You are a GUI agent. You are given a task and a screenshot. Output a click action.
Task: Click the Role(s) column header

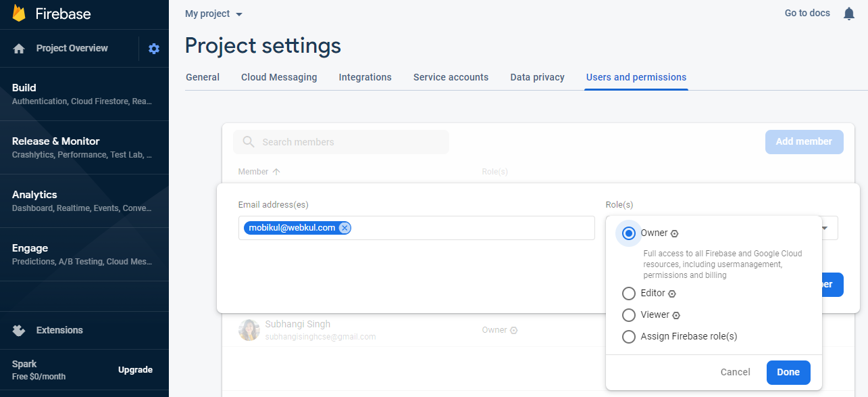coord(495,172)
